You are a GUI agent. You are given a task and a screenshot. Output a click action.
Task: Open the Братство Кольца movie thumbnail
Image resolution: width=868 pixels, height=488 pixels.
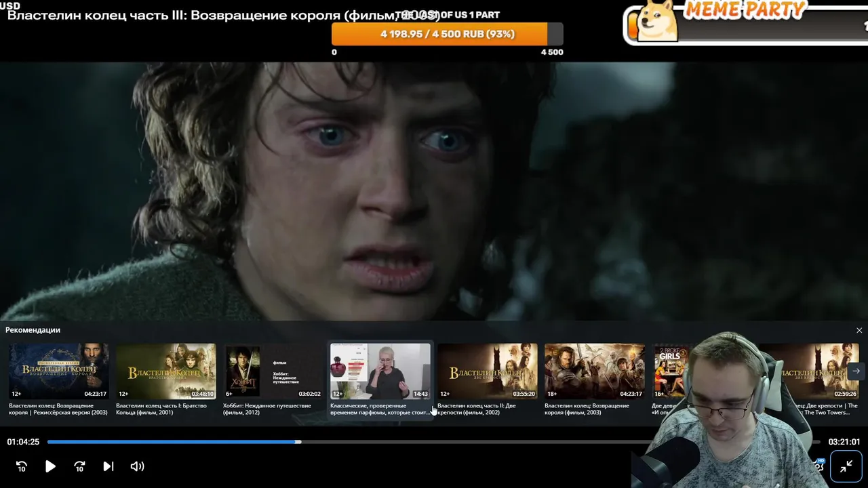166,371
